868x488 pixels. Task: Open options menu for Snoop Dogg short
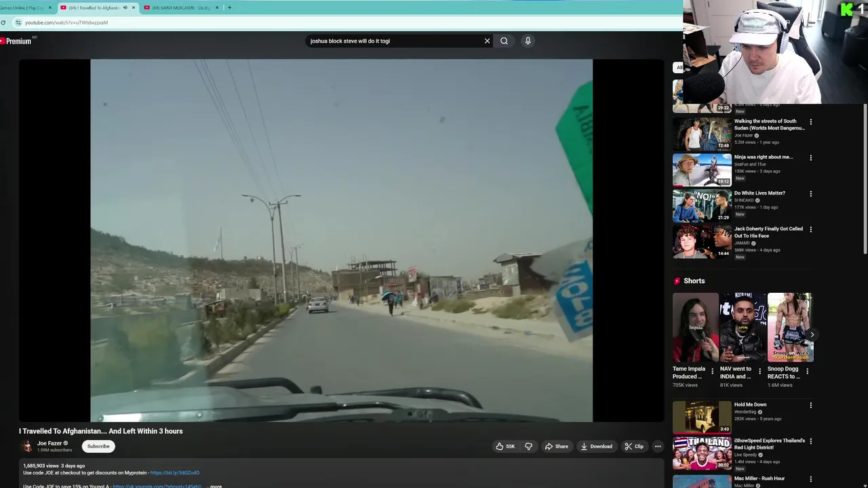[807, 371]
